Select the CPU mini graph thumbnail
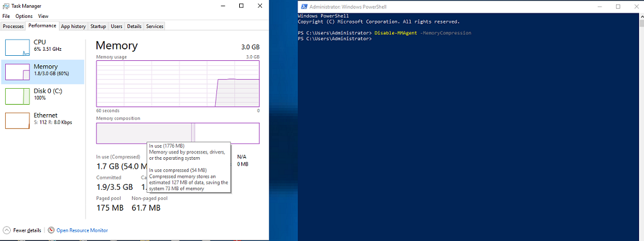The height and width of the screenshot is (241, 644). [x=17, y=47]
